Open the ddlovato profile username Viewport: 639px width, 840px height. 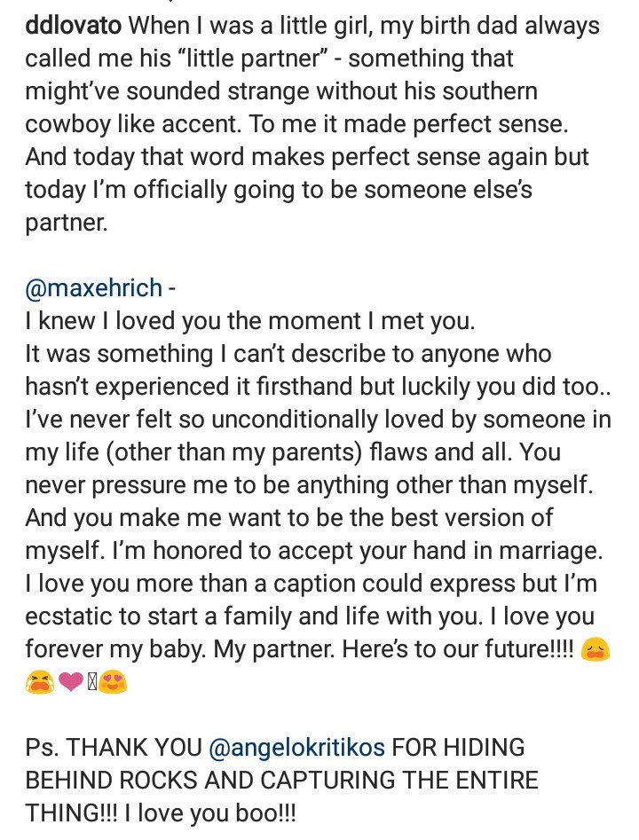(74, 26)
